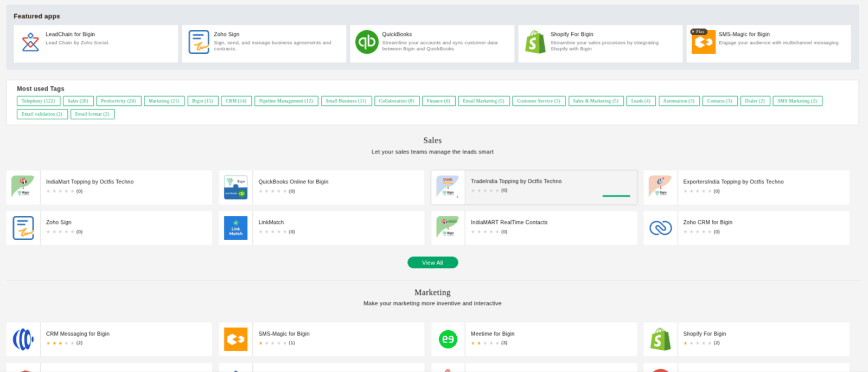This screenshot has width=868, height=372.
Task: Click the green View All button under Sales
Action: click(433, 262)
